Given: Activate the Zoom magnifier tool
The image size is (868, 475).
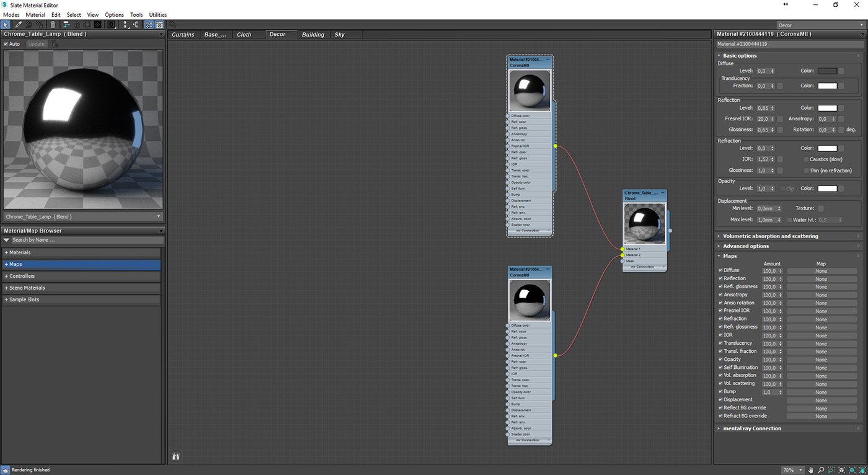Looking at the screenshot, I should (821, 470).
